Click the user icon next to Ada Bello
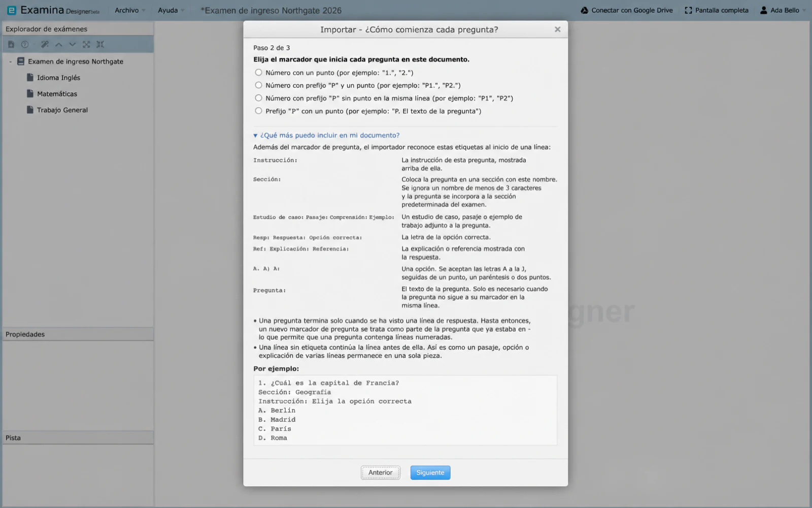This screenshot has width=812, height=508. (x=763, y=10)
